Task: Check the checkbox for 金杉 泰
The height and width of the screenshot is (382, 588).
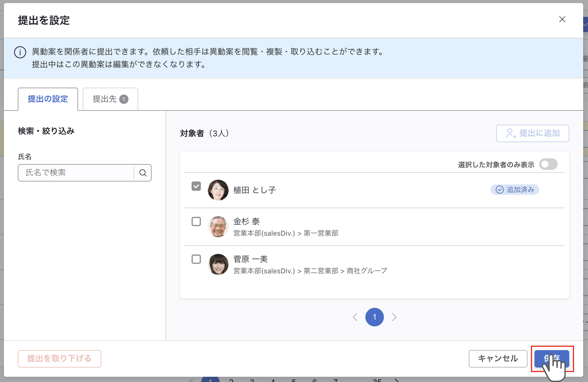Action: pos(196,221)
